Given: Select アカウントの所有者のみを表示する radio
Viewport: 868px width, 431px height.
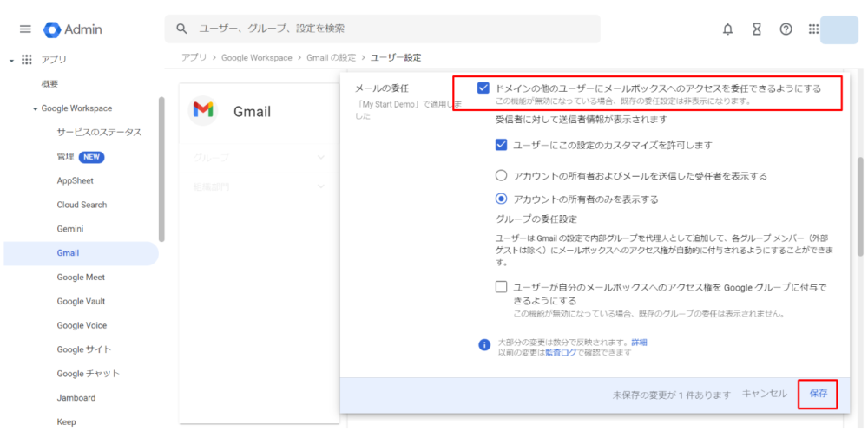Looking at the screenshot, I should point(501,198).
